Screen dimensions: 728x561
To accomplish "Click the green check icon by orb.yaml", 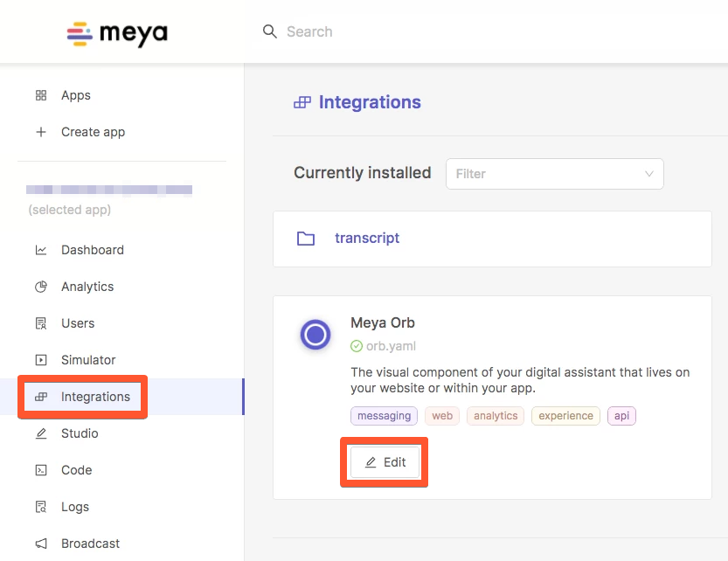I will pos(356,346).
